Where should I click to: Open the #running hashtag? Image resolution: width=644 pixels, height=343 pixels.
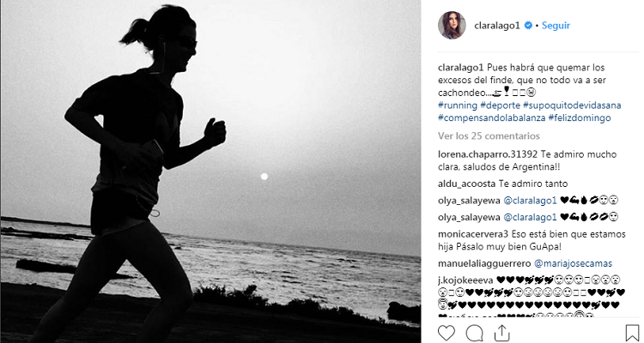point(458,105)
